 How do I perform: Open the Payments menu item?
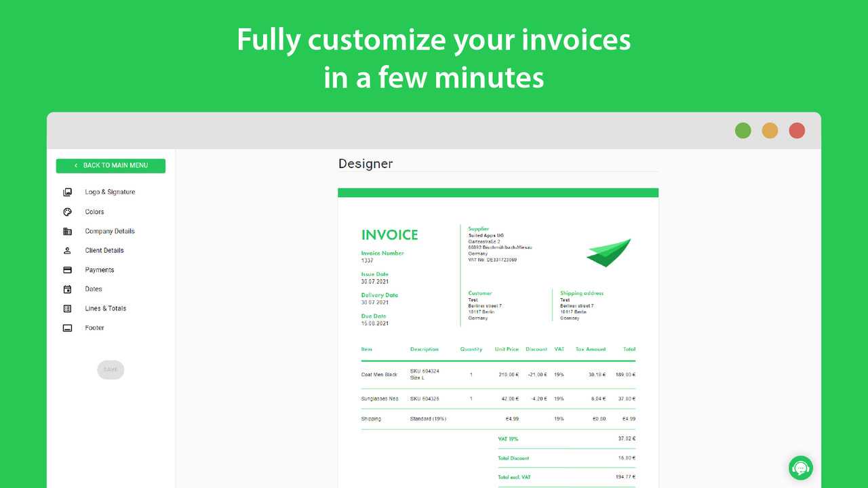coord(100,269)
